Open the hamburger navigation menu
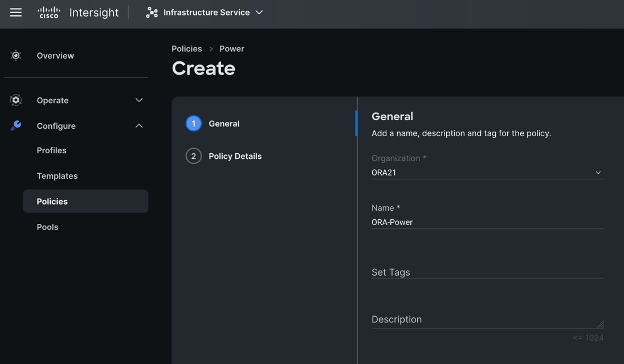 point(16,13)
